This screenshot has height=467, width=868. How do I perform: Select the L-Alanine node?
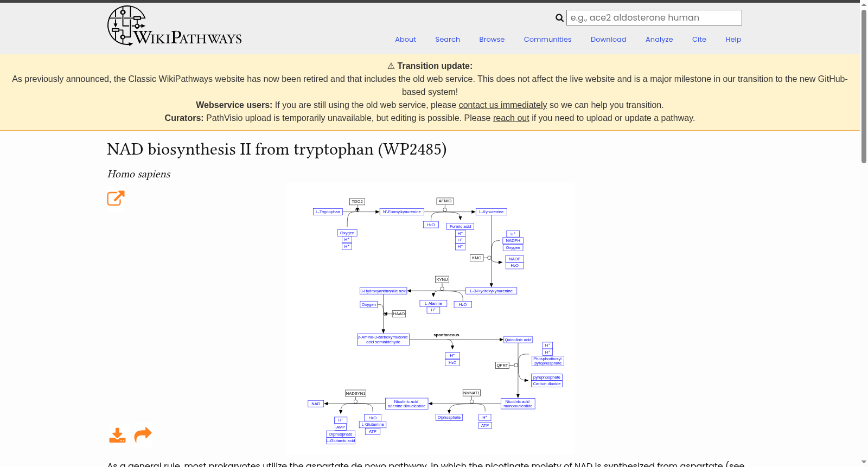click(x=433, y=304)
